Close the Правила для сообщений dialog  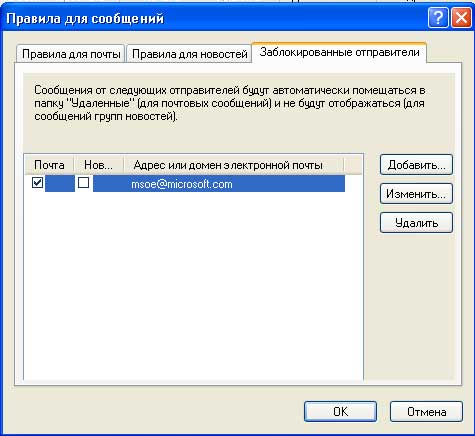(461, 17)
